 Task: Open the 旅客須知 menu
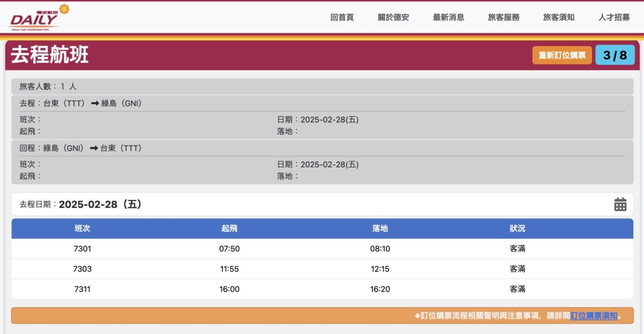point(558,17)
